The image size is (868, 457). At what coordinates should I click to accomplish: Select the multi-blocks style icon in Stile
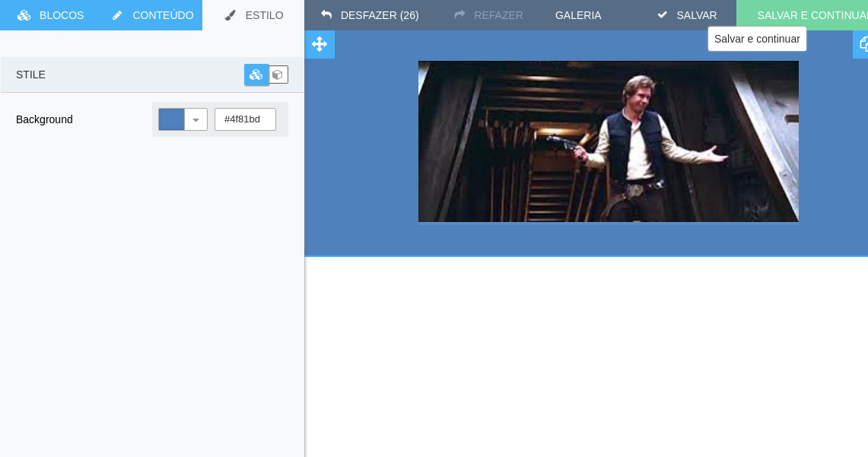tap(256, 75)
